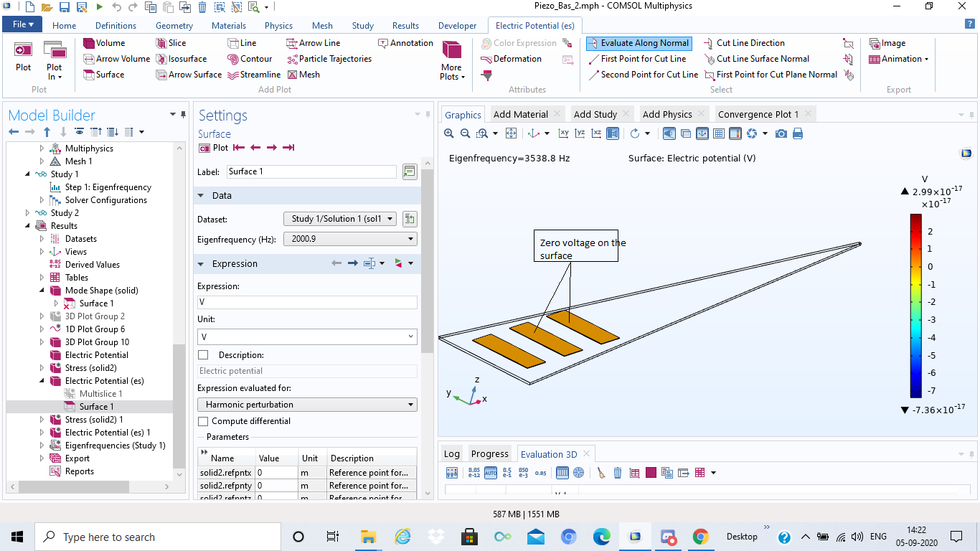Click the Zoom In graphics icon

449,133
